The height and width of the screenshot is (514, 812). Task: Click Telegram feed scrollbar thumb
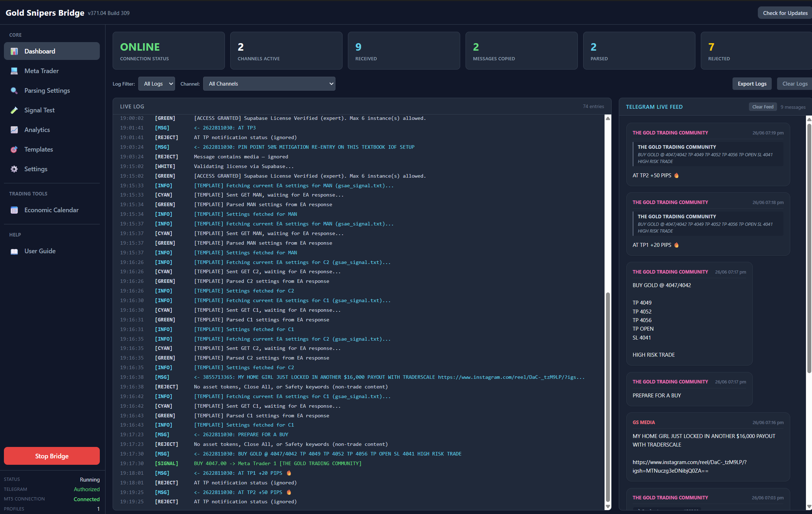pyautogui.click(x=809, y=248)
